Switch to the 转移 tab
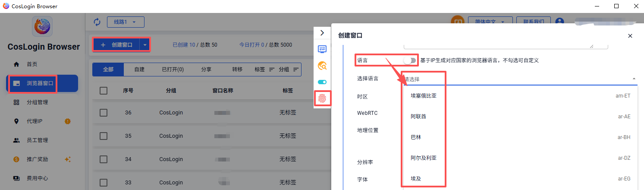This screenshot has width=644, height=190. coord(237,70)
